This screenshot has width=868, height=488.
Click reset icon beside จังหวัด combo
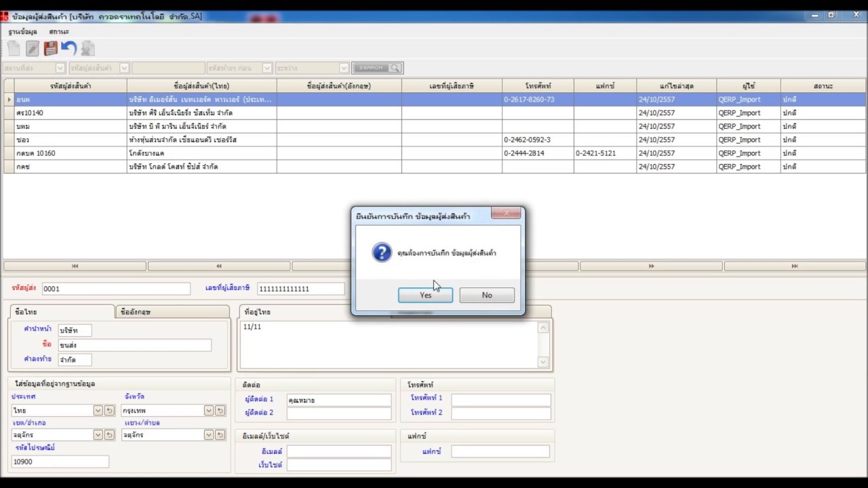click(x=220, y=411)
